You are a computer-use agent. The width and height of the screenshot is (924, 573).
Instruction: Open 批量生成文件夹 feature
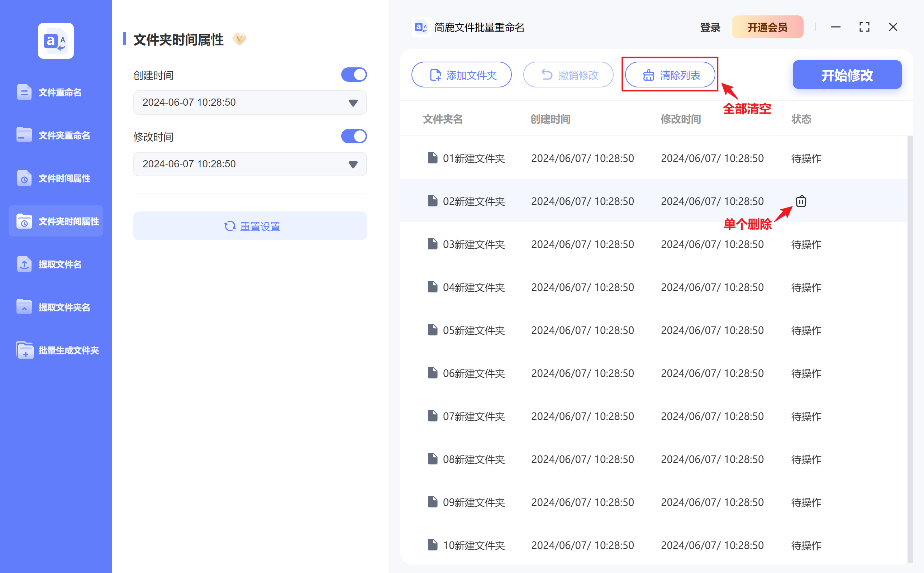point(68,350)
